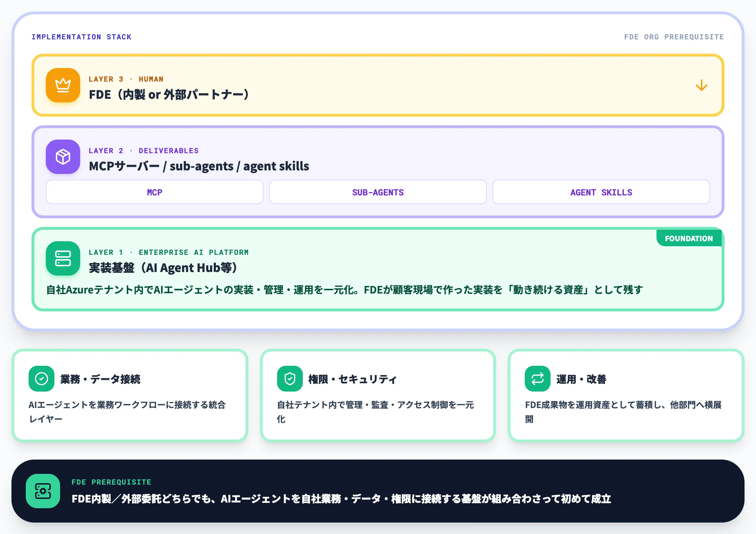Click the 業務・データ接続 card heading
The width and height of the screenshot is (756, 534).
tap(100, 379)
